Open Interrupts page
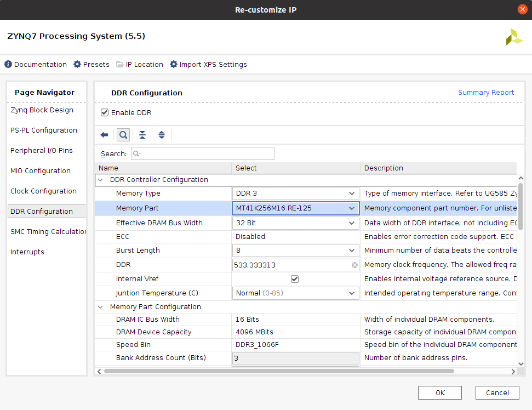The height and width of the screenshot is (410, 532). 27,252
